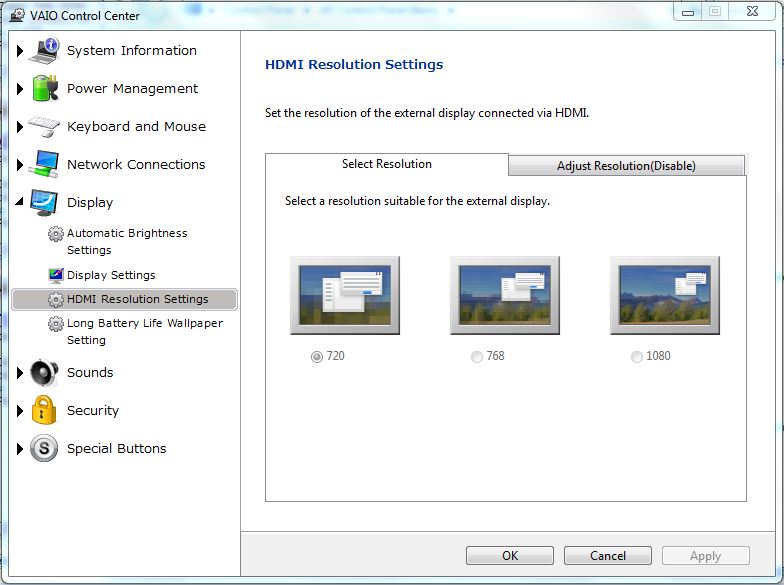Select the System Information label
784x585 pixels.
pyautogui.click(x=132, y=50)
